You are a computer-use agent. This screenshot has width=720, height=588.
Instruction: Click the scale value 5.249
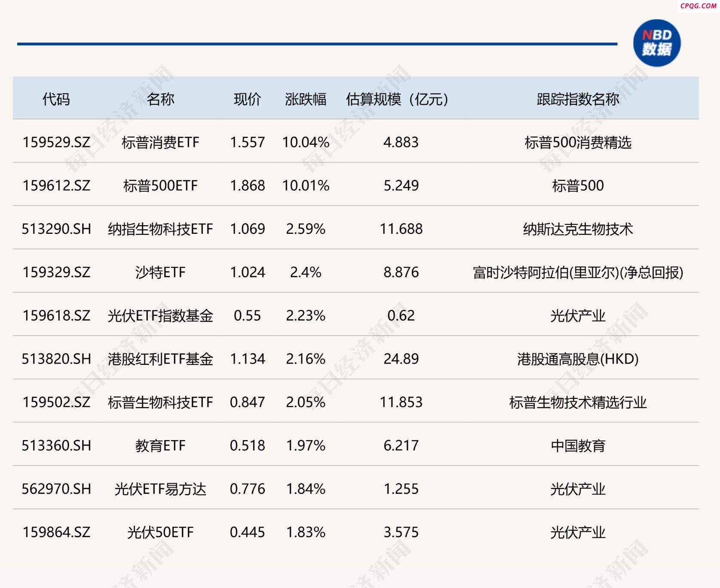point(401,186)
